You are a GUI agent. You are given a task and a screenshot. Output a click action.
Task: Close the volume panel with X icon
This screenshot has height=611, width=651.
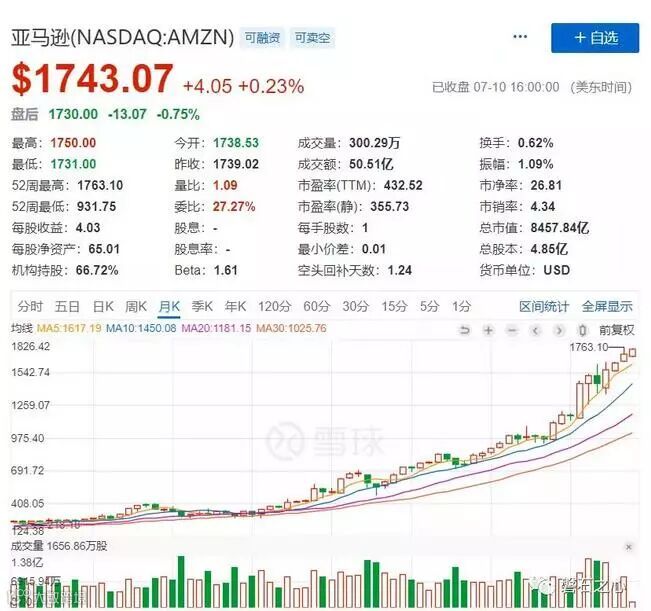click(x=629, y=547)
